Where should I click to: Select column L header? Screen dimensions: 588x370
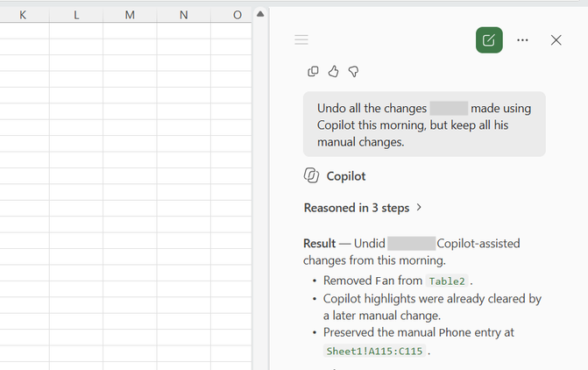pos(76,15)
